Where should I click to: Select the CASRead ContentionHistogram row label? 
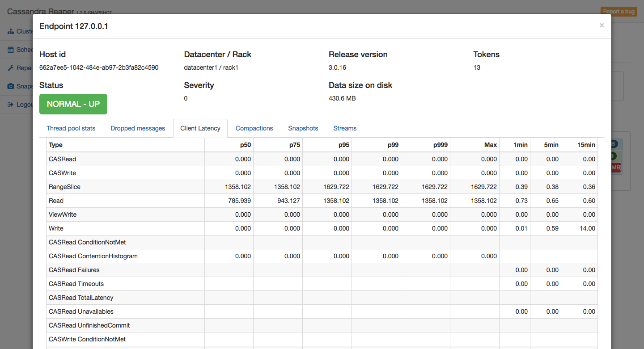point(93,256)
